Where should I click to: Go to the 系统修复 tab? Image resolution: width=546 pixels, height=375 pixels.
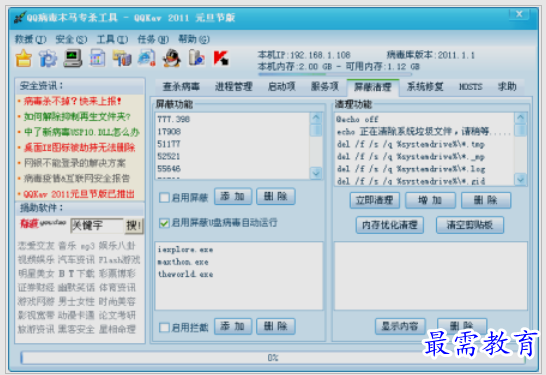pos(425,86)
